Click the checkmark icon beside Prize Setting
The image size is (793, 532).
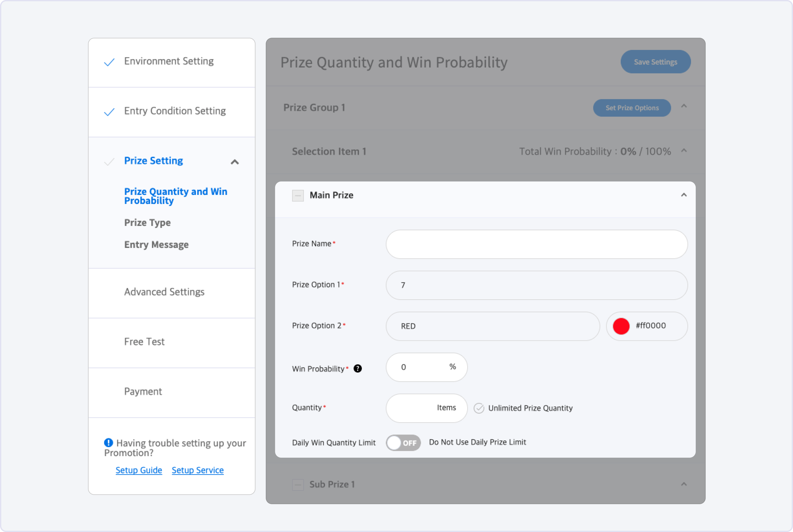tap(109, 161)
